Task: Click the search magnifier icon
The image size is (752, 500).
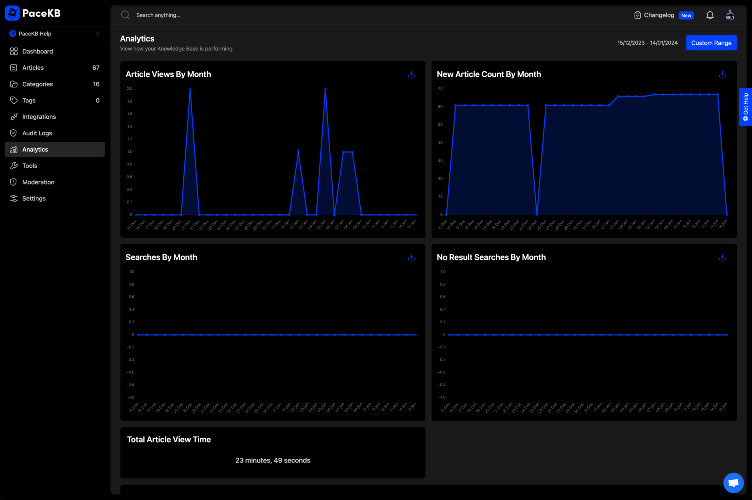Action: click(125, 15)
